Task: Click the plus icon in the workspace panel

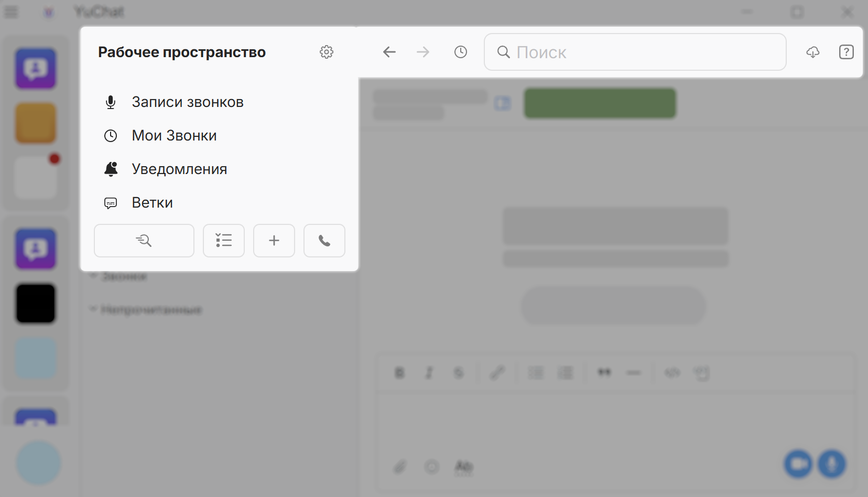Action: [x=274, y=241]
